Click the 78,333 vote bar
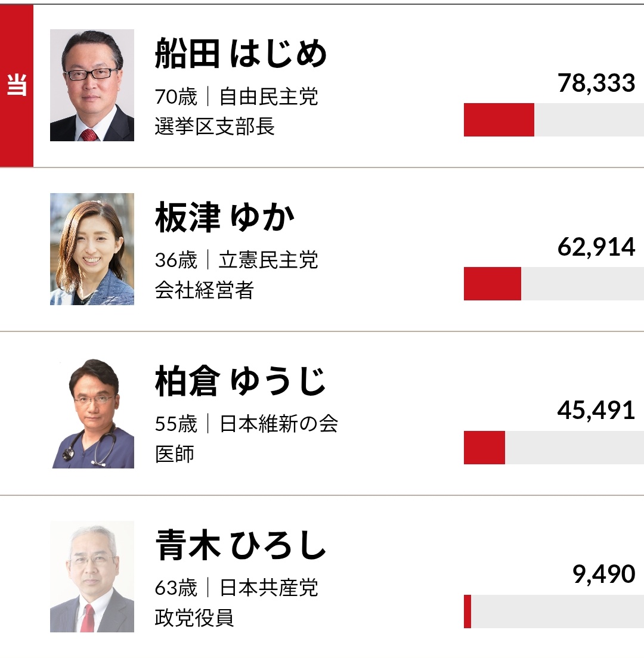The height and width of the screenshot is (658, 644). click(x=553, y=120)
